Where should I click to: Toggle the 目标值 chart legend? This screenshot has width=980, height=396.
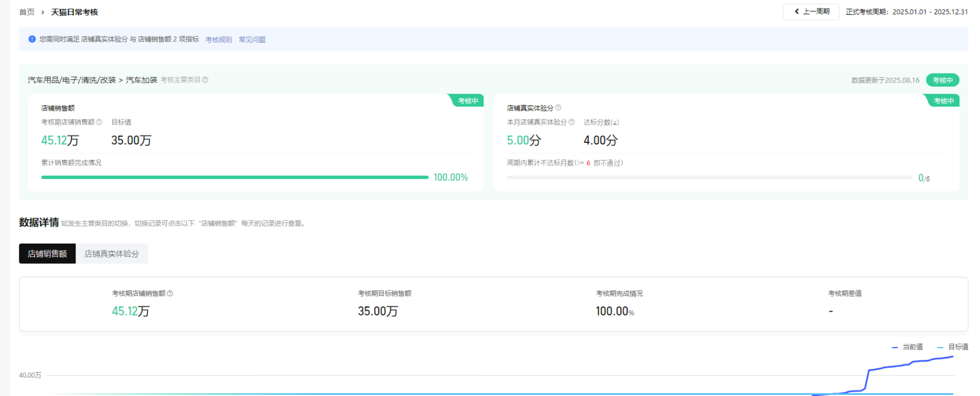tap(953, 347)
